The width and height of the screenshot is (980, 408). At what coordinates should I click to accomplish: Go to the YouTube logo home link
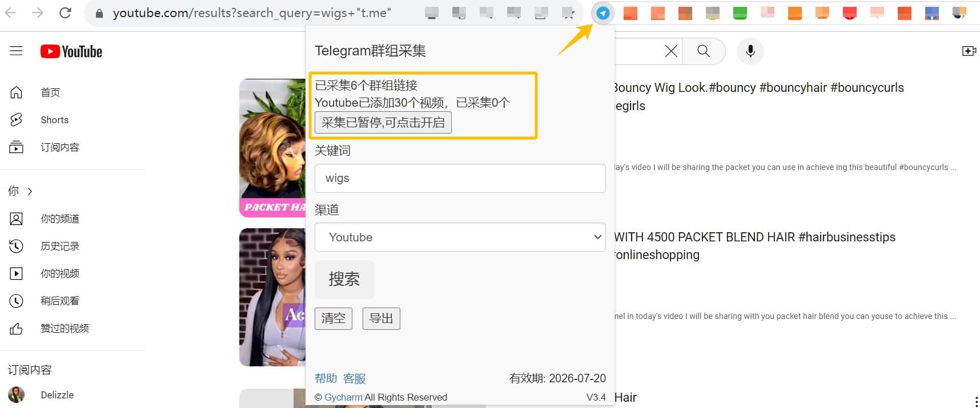(71, 51)
